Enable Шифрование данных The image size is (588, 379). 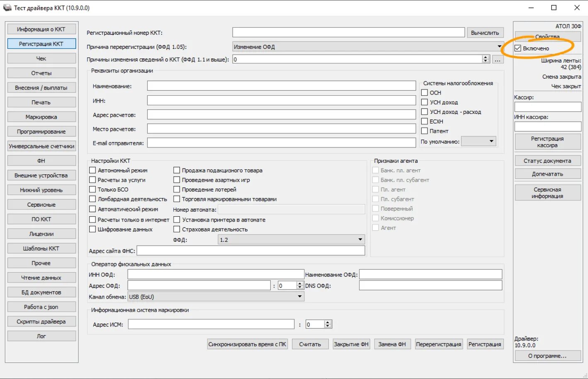tap(92, 229)
